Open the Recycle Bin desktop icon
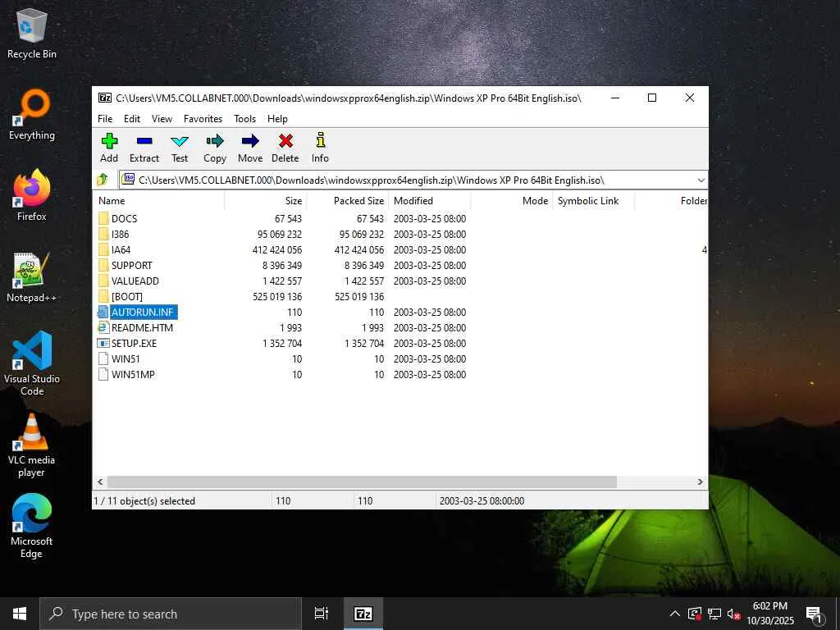Image resolution: width=840 pixels, height=630 pixels. coord(32,33)
